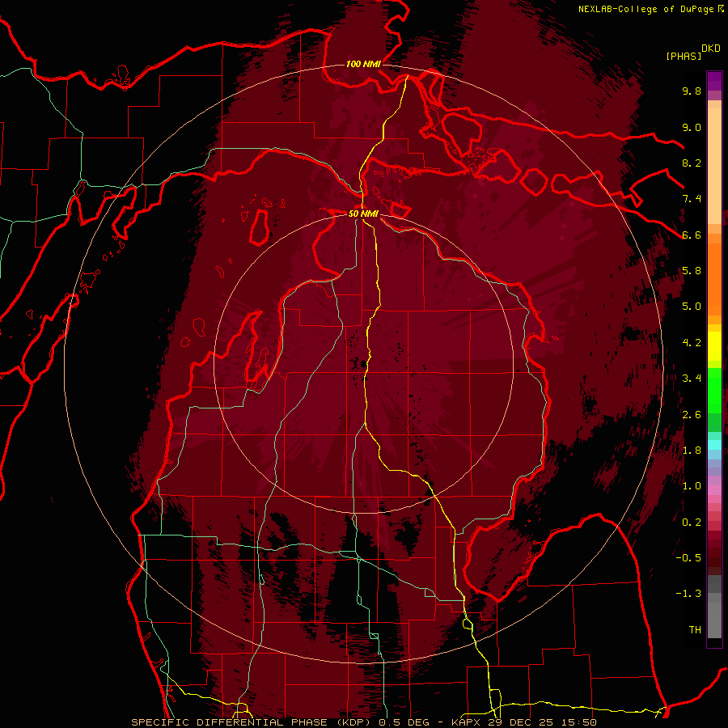This screenshot has width=728, height=728.
Task: Pick the bright green colorbar segment
Action: [714, 390]
